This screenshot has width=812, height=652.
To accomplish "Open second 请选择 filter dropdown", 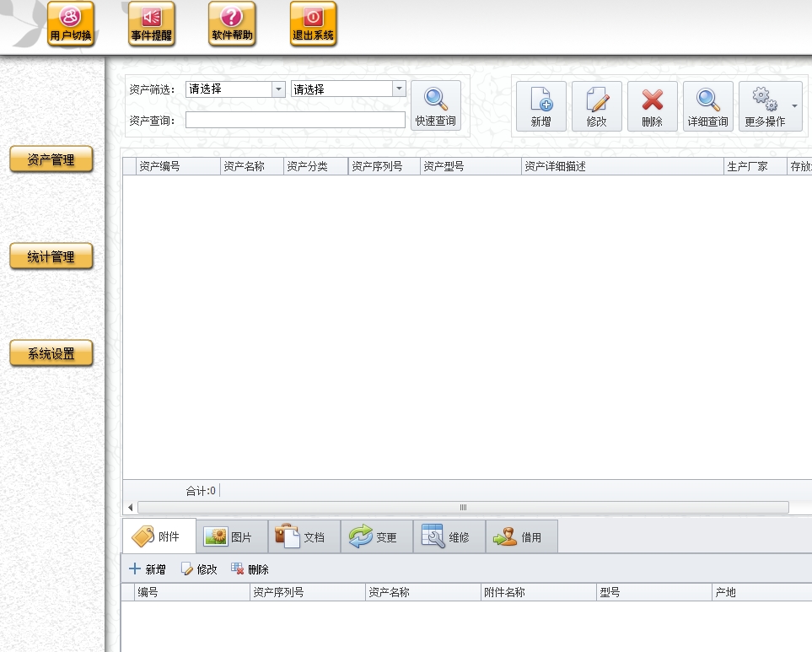I will pos(398,89).
